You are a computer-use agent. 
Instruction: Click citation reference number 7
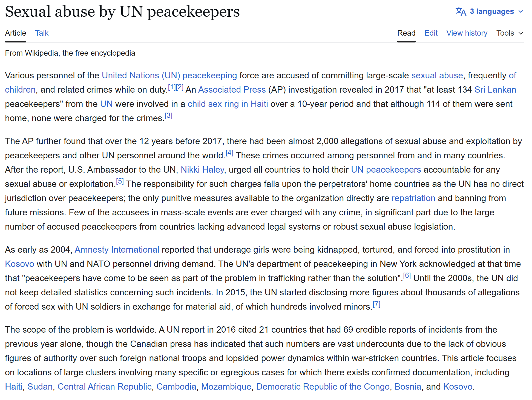pos(376,304)
